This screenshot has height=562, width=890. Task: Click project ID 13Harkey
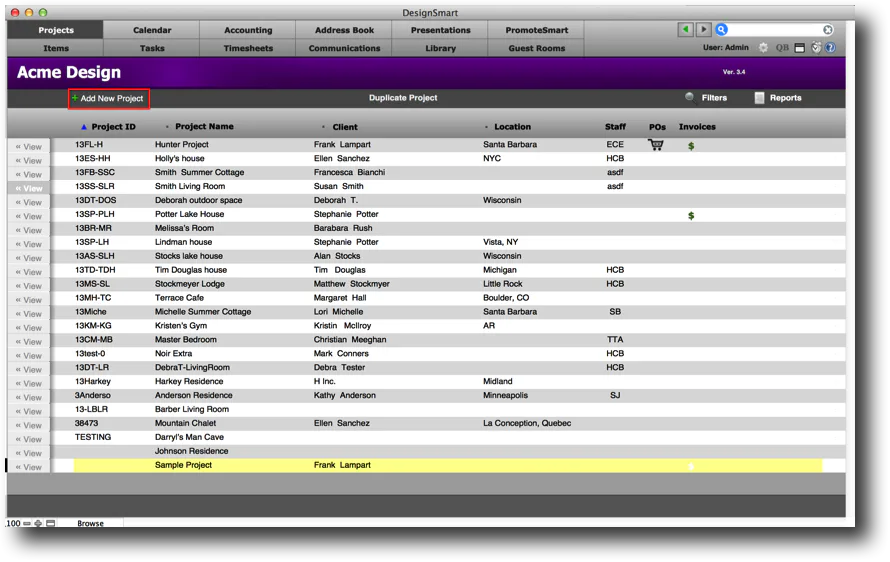point(93,381)
